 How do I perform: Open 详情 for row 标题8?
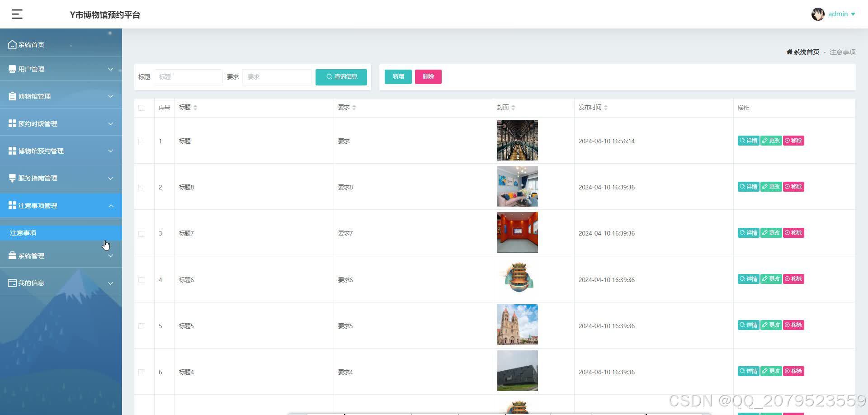tap(748, 187)
